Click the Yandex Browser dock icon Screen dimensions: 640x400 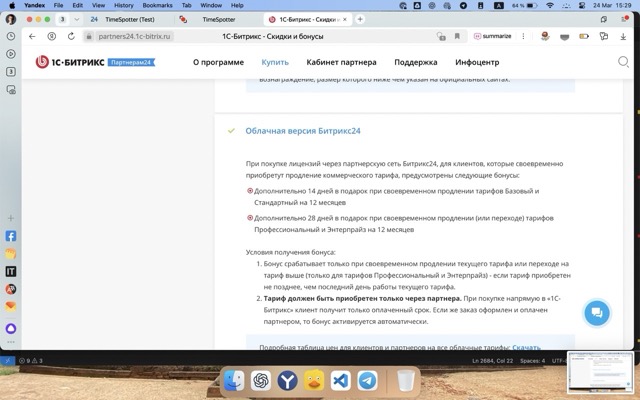pyautogui.click(x=287, y=381)
